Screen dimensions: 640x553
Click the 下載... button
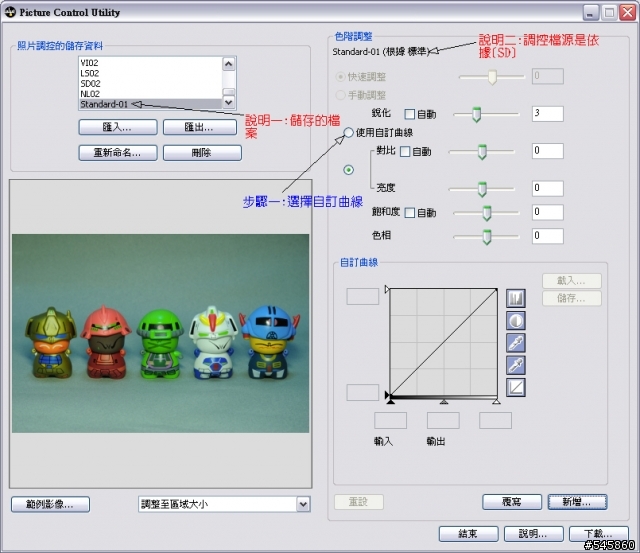(x=598, y=533)
